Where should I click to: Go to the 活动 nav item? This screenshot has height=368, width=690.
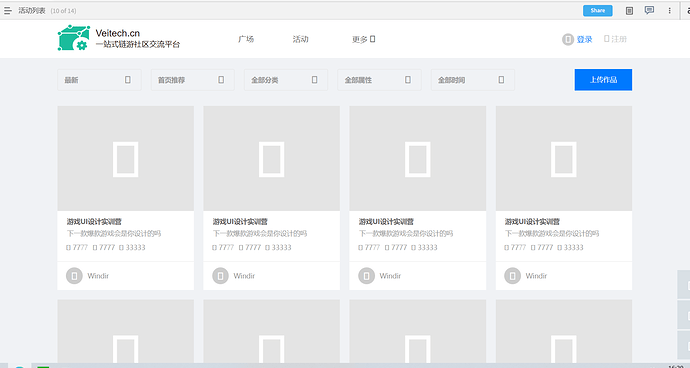tap(301, 39)
